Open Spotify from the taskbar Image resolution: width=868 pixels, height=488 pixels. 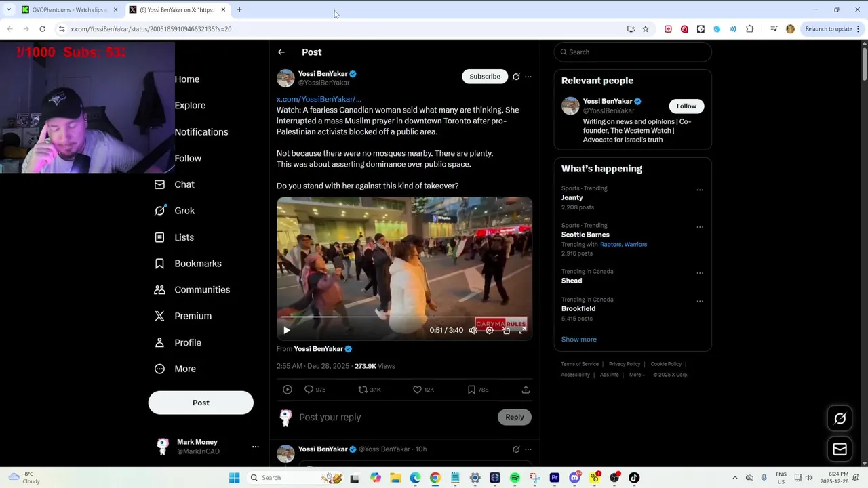point(515,478)
